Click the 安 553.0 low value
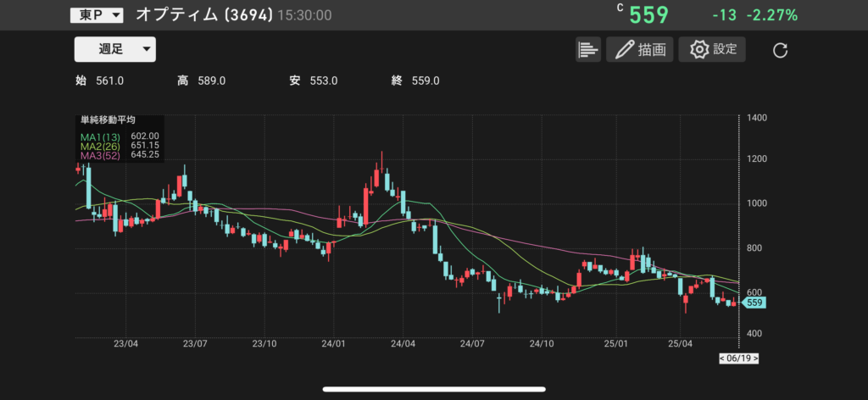This screenshot has width=868, height=400. tap(314, 81)
